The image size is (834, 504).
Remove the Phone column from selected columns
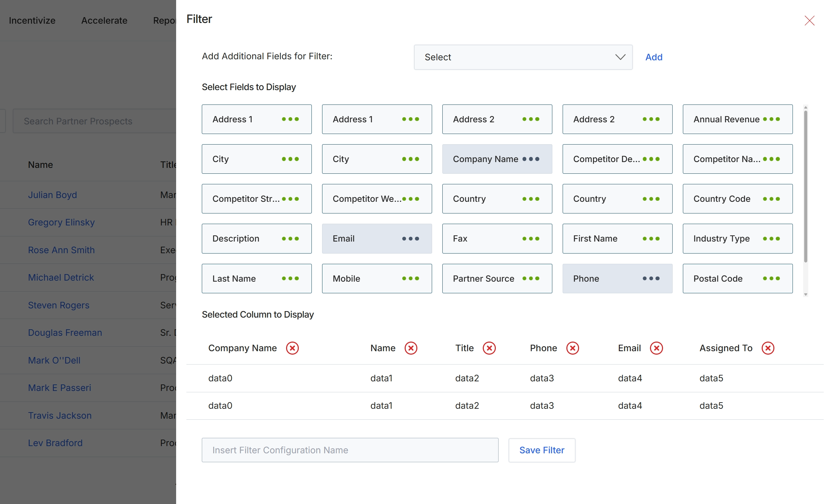tap(573, 348)
